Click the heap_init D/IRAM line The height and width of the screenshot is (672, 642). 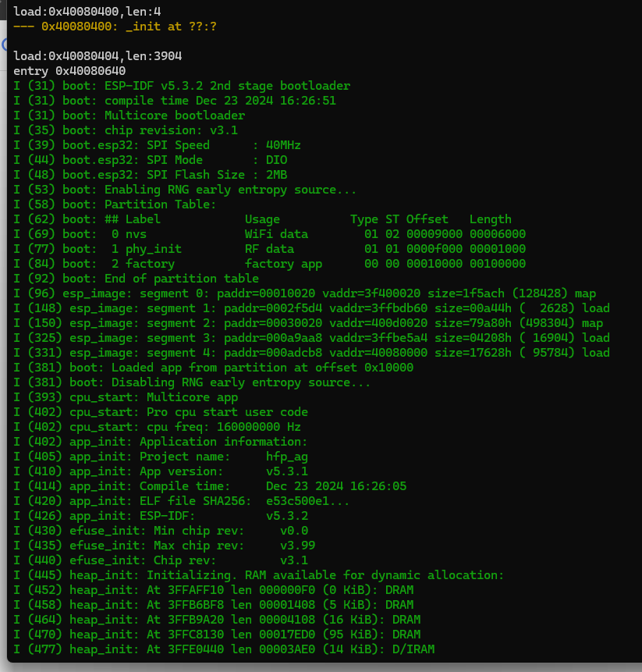(x=224, y=649)
